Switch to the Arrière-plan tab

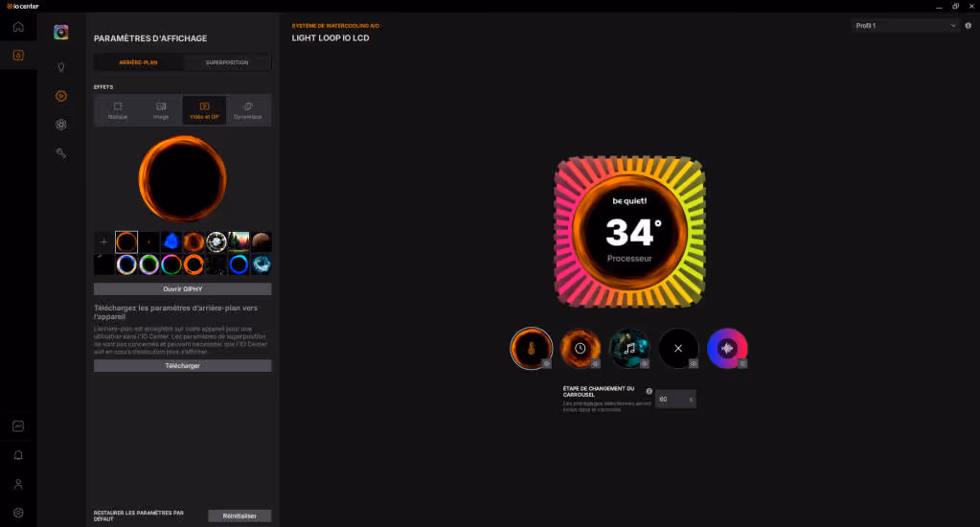click(138, 62)
